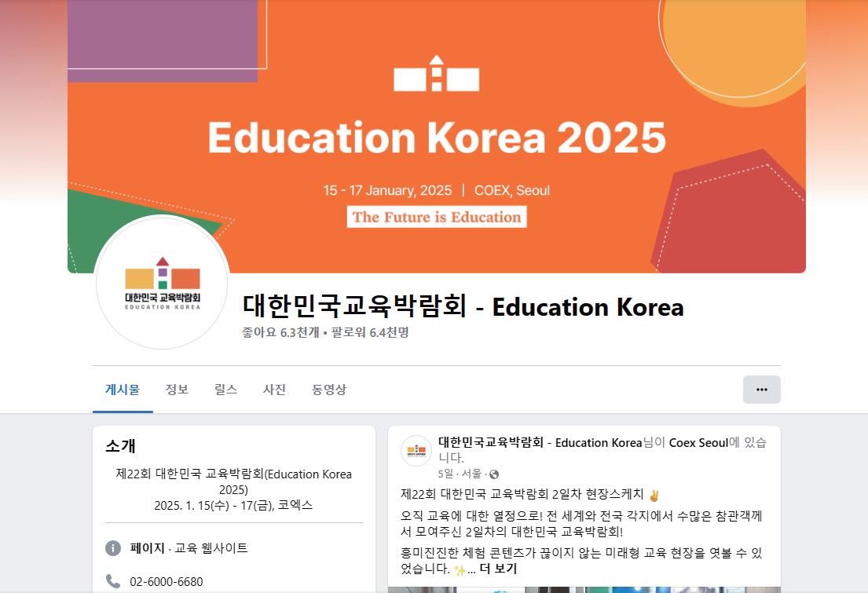Image resolution: width=868 pixels, height=593 pixels.
Task: Click the post timestamp 5일
Action: click(x=445, y=474)
